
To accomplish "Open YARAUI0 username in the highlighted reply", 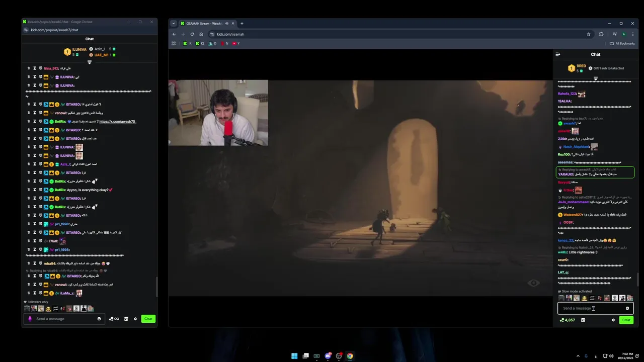I will coord(566,174).
